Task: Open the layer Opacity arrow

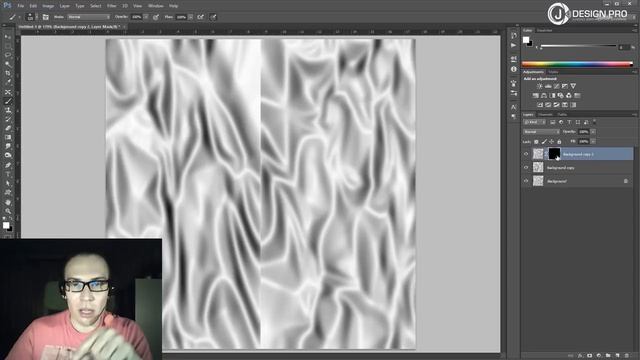Action: click(x=593, y=132)
